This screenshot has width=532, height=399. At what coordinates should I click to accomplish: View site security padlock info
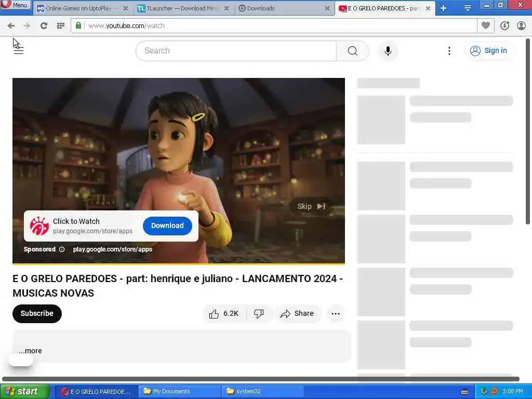coord(78,26)
